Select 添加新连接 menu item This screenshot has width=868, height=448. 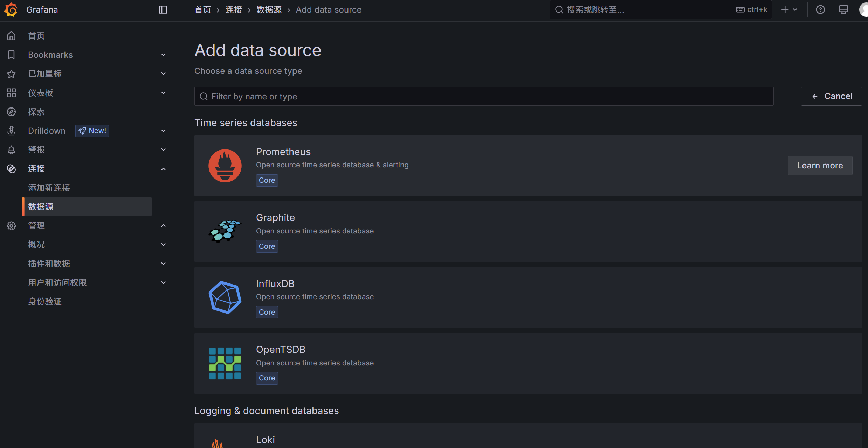(x=49, y=188)
